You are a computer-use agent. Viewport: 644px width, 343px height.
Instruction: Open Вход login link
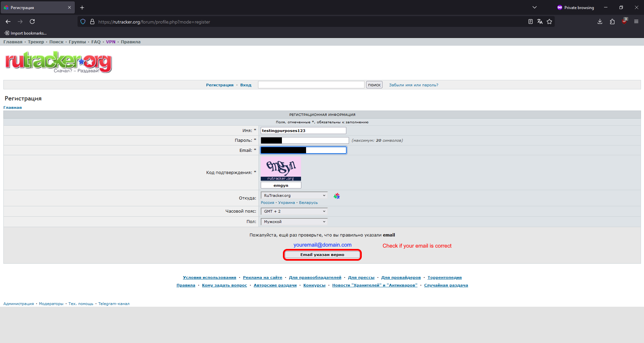coord(246,85)
